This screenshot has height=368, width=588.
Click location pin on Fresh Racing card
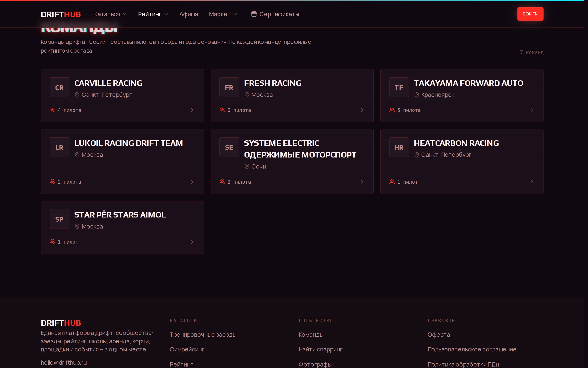[x=247, y=95]
